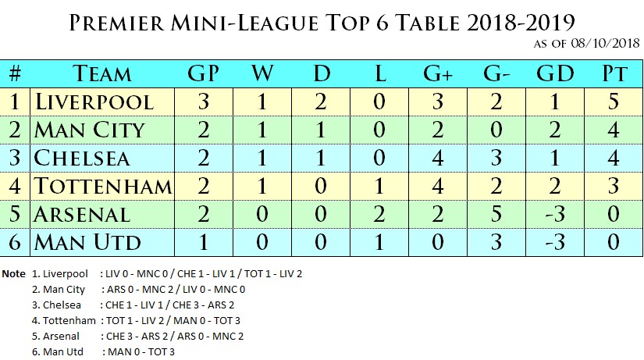Select the Pt column header
This screenshot has height=360, width=644.
[614, 74]
